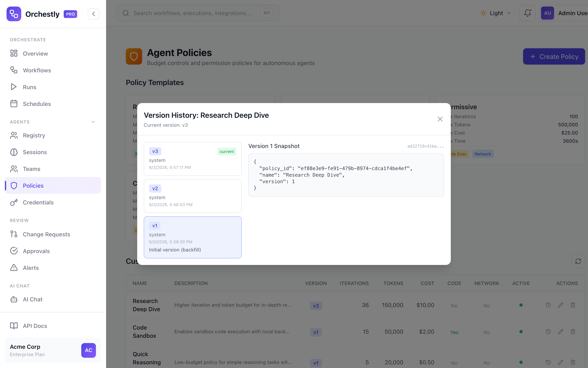Close the Version History dialog

440,119
